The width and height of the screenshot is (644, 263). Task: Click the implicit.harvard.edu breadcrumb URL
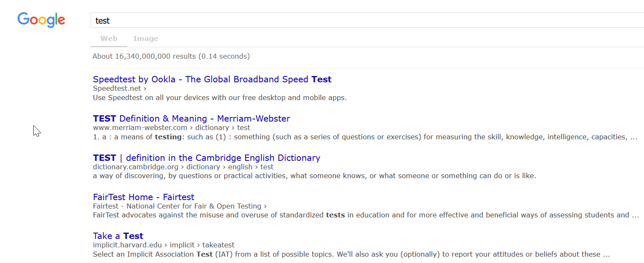pos(164,245)
